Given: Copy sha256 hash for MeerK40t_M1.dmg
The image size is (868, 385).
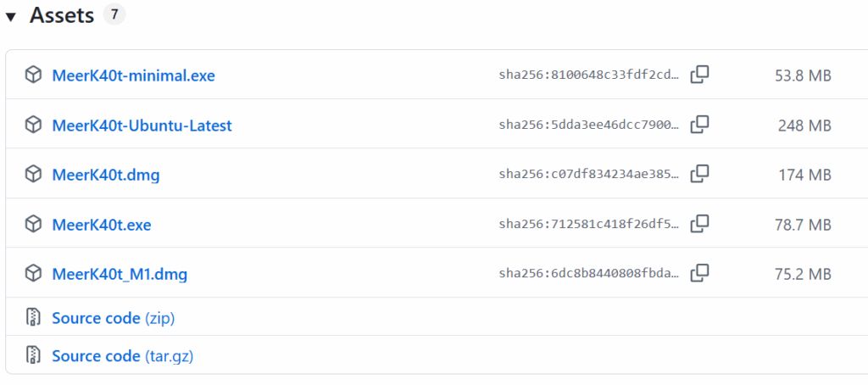Looking at the screenshot, I should click(699, 273).
